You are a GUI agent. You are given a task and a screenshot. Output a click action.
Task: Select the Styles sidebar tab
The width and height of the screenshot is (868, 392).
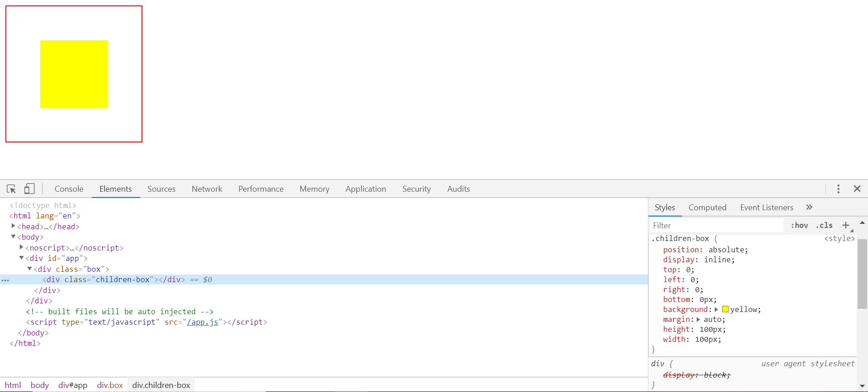click(x=665, y=208)
